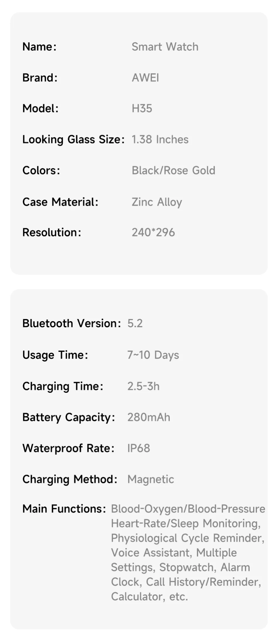Click the Blood-Oxygen/Blood-Pressure function line
The width and height of the screenshot is (278, 644).
point(188,509)
